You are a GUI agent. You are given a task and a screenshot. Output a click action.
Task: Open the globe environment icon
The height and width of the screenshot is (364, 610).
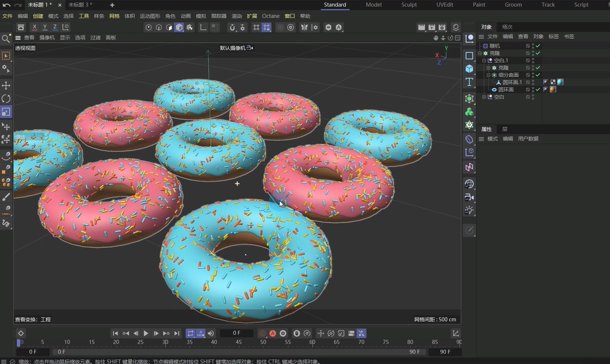pos(469,184)
